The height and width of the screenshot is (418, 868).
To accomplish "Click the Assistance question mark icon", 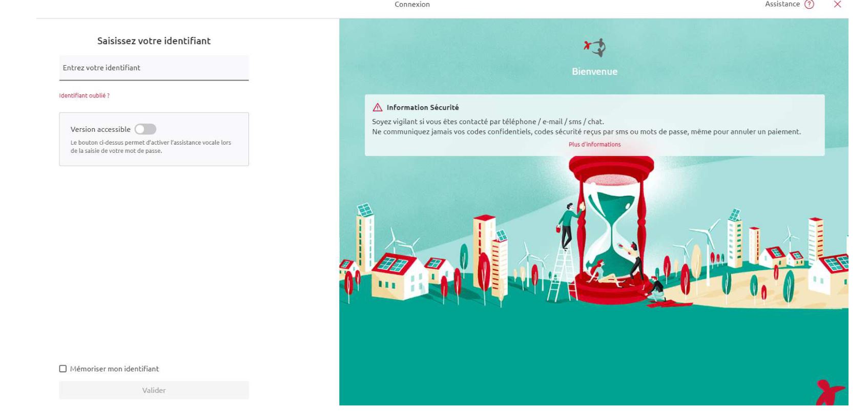I will 809,5.
